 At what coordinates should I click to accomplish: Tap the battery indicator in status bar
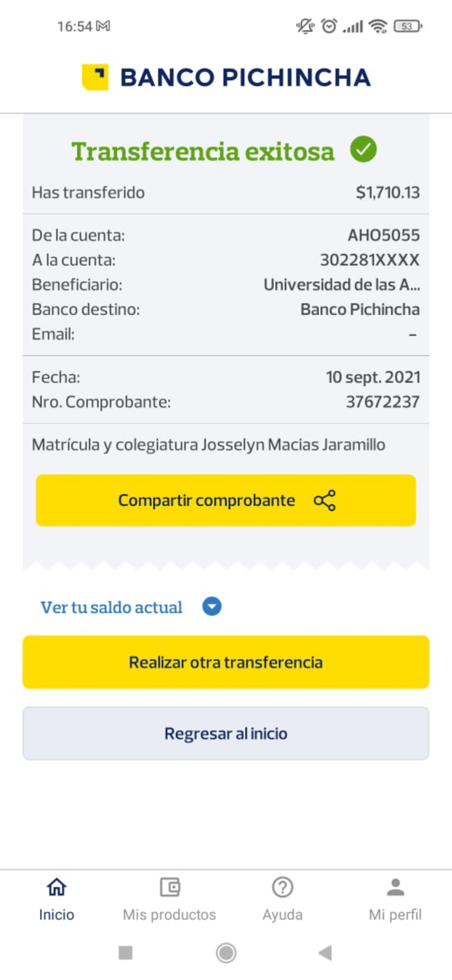408,26
